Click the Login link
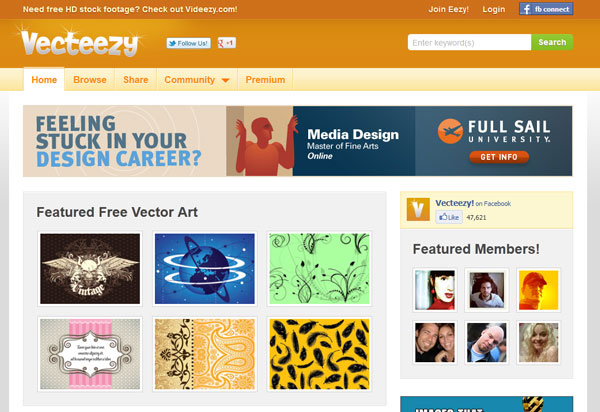600x412 pixels. coord(494,9)
